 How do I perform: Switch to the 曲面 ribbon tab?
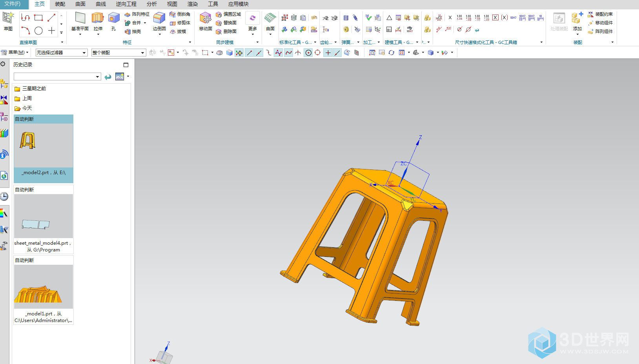(x=80, y=4)
